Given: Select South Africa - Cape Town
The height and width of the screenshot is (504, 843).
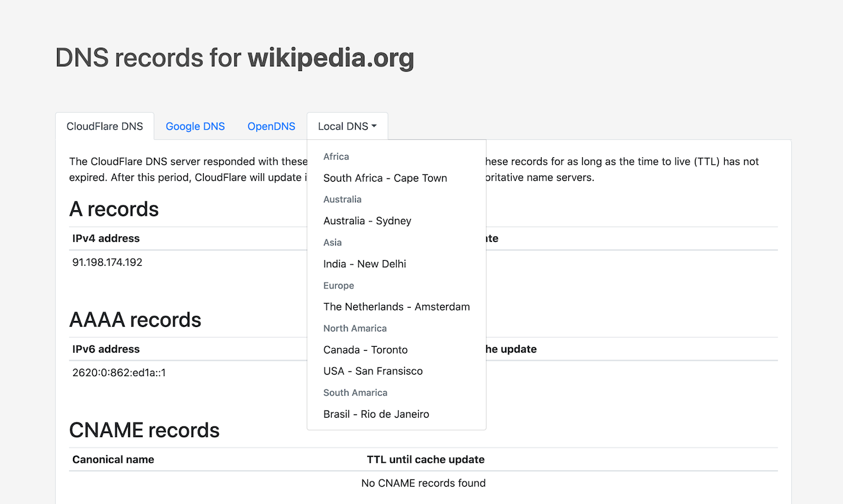Looking at the screenshot, I should click(x=396, y=178).
